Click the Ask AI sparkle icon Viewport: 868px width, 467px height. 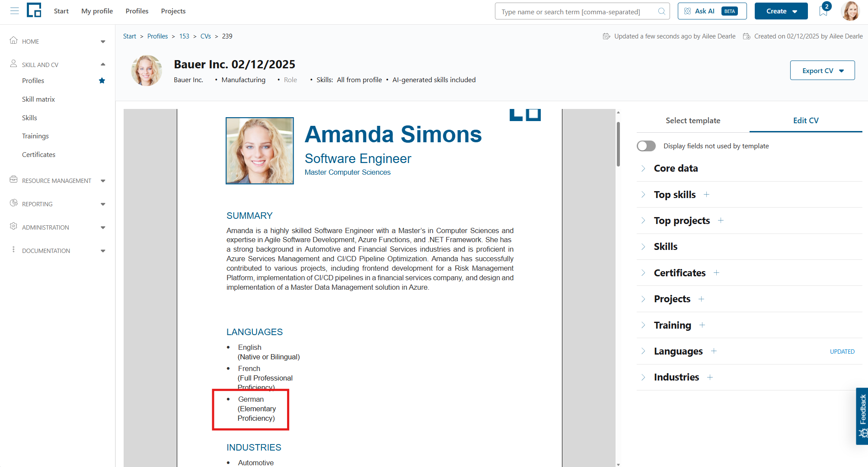point(687,11)
